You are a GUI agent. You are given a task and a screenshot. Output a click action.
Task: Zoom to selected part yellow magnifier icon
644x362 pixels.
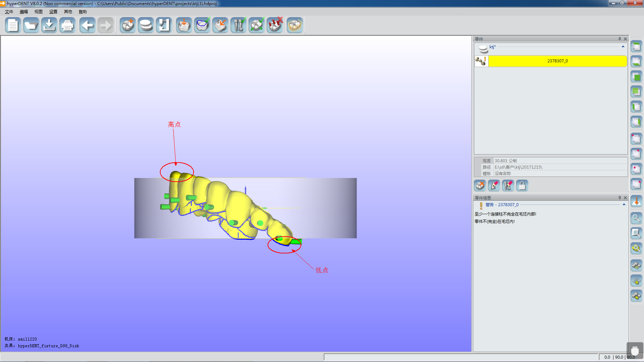[x=636, y=248]
